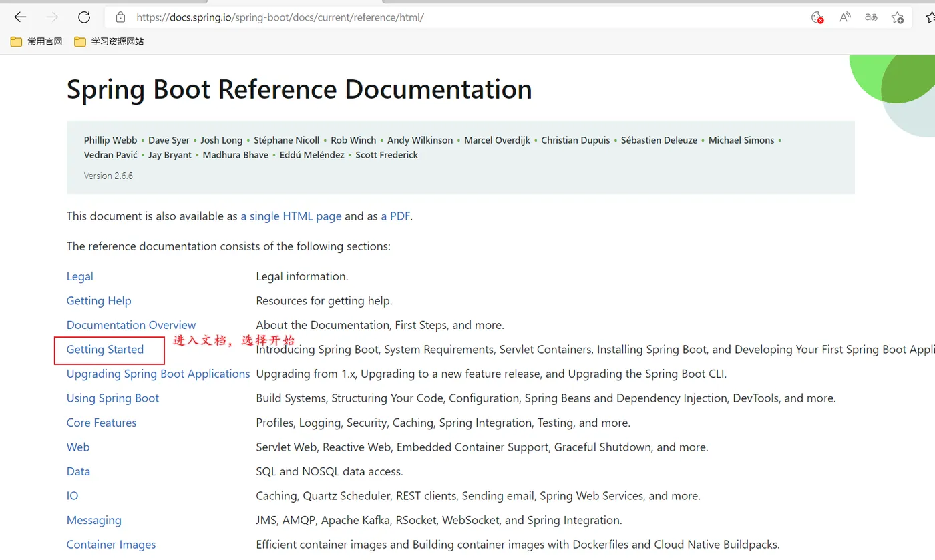Click the translate page icon
This screenshot has width=935, height=560.
point(871,17)
